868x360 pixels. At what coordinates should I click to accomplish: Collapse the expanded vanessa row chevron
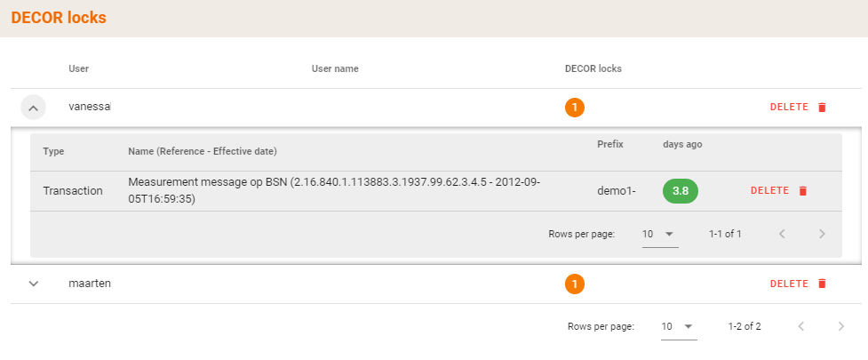click(33, 108)
